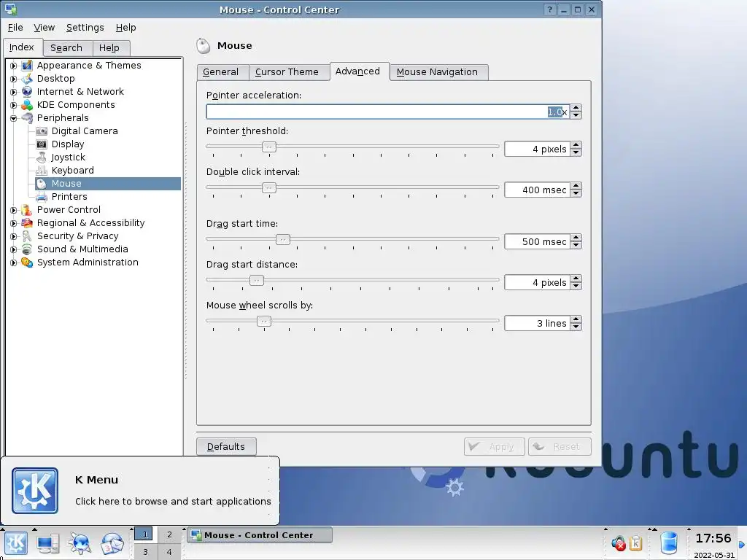Decrease Double click interval with down arrow
Screen dimensions: 747x560
[576, 193]
